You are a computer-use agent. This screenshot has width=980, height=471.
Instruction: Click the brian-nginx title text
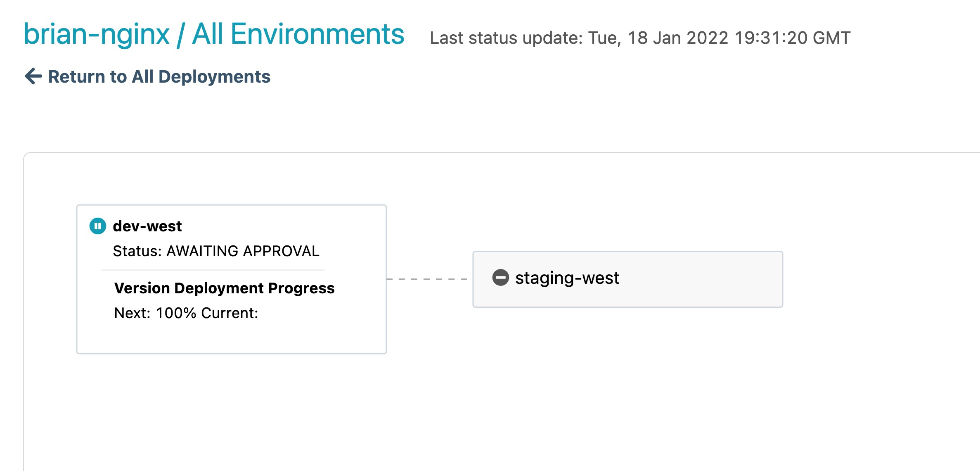pyautogui.click(x=97, y=34)
